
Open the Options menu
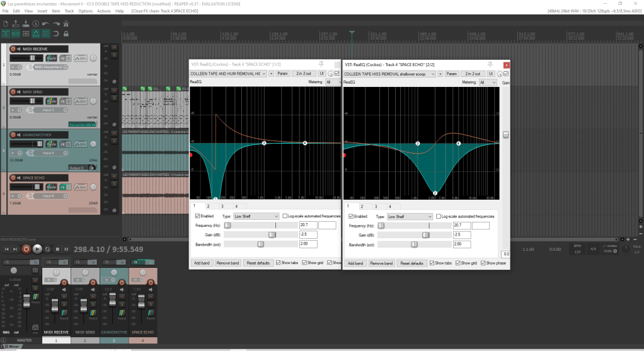click(85, 11)
